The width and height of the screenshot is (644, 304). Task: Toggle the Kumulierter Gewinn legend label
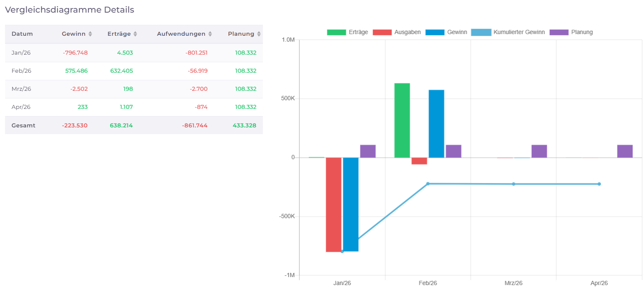pyautogui.click(x=519, y=32)
